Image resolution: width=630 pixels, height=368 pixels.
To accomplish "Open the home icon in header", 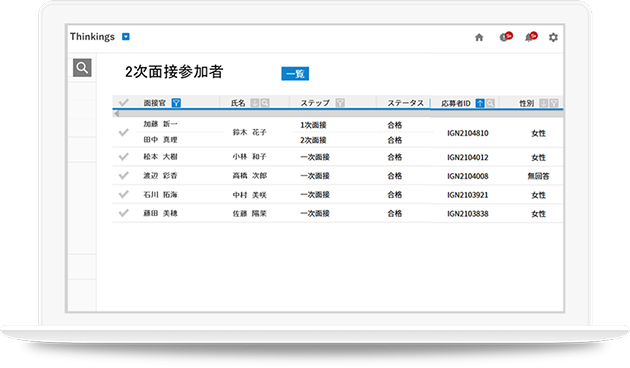I will 479,37.
